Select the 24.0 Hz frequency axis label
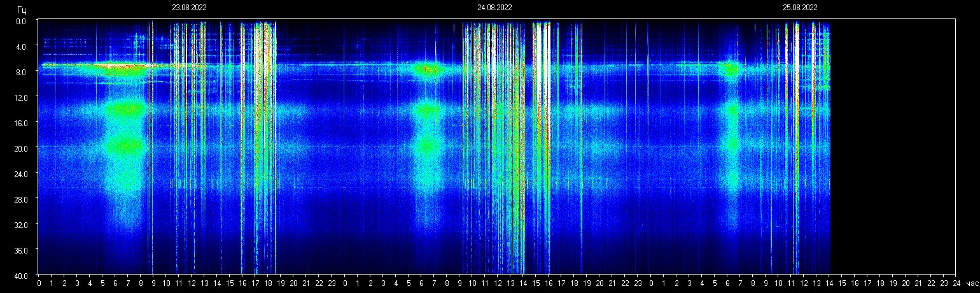980x293 pixels. (x=21, y=173)
